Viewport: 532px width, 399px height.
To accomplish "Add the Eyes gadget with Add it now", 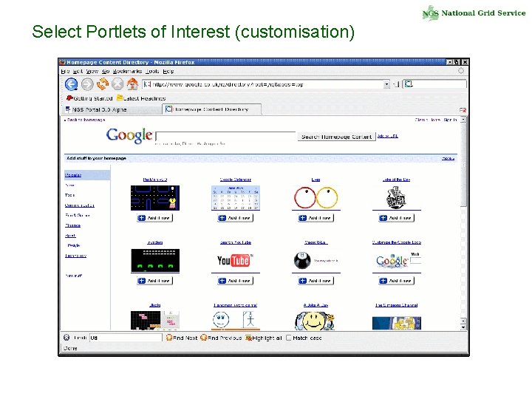I will tap(316, 218).
